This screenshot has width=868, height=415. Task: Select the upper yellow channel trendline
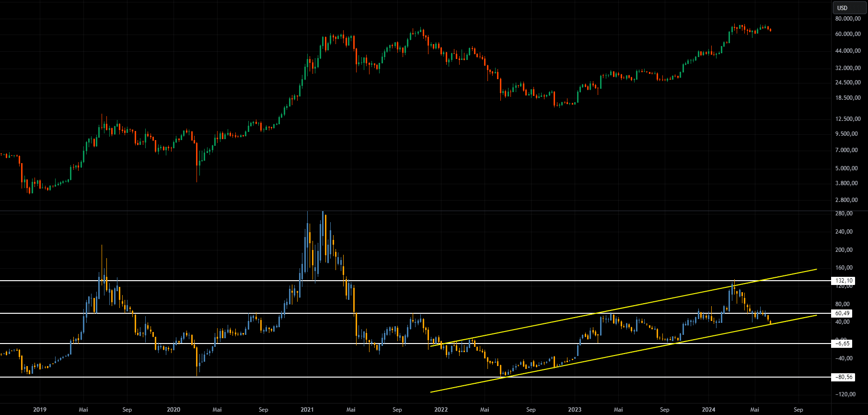tap(623, 307)
